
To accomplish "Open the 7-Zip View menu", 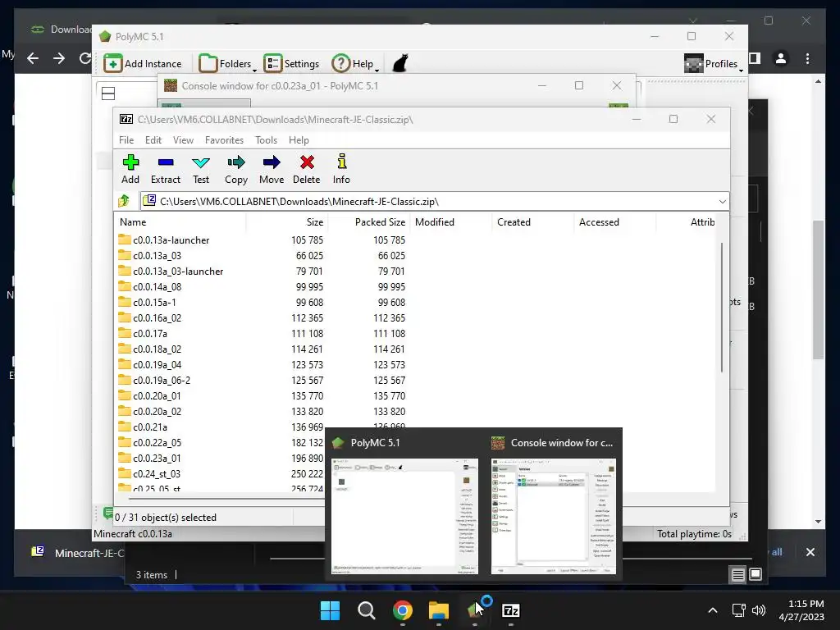I will click(x=183, y=139).
